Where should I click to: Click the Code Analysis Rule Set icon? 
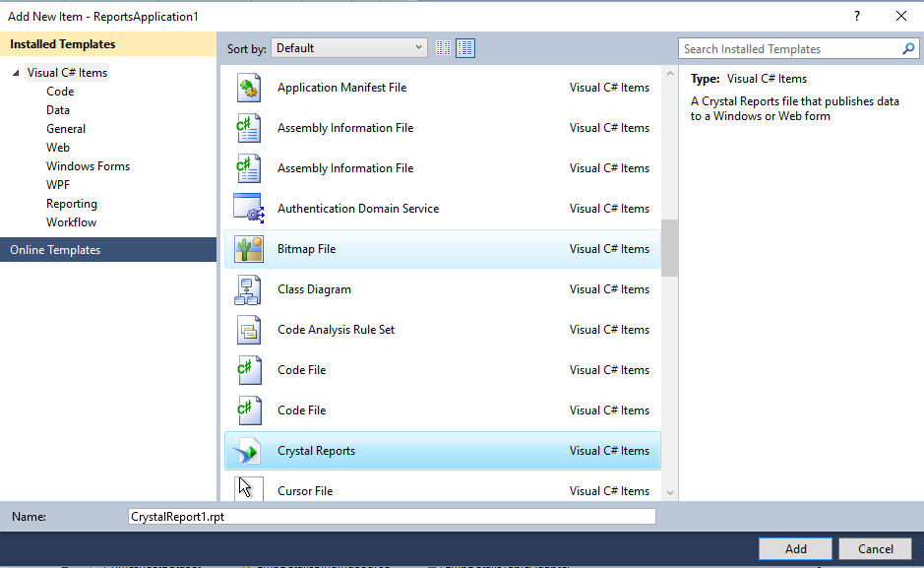tap(249, 330)
